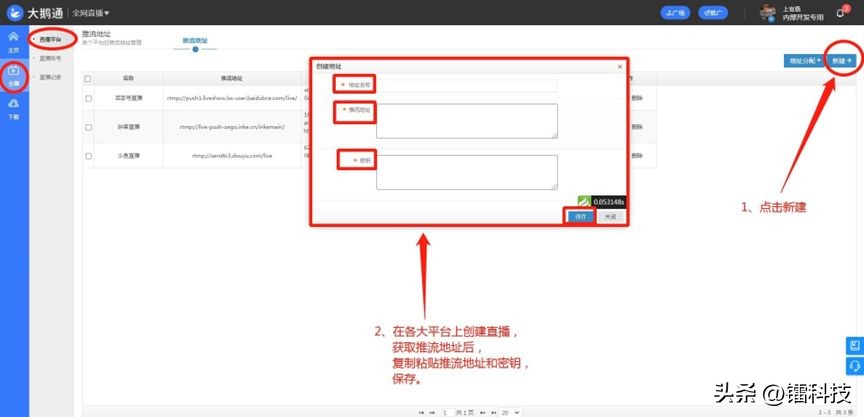
Task: Click the 推广 pill button in header
Action: [x=713, y=13]
